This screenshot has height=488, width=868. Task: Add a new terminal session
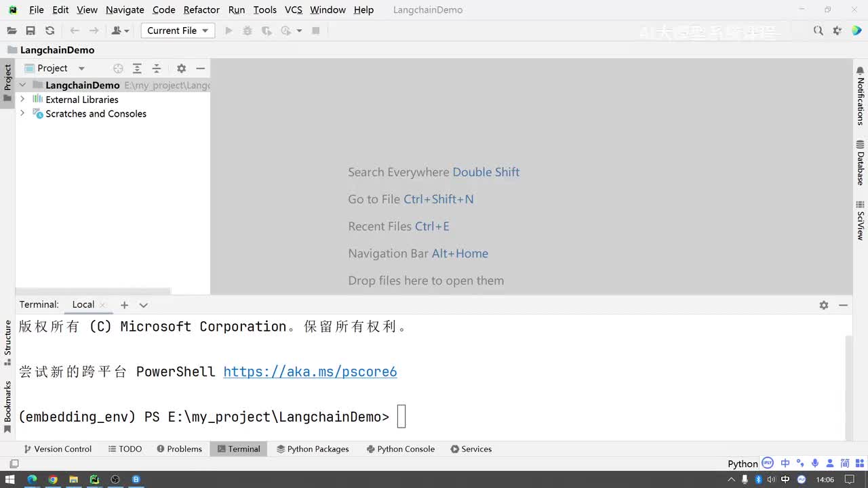coord(124,305)
